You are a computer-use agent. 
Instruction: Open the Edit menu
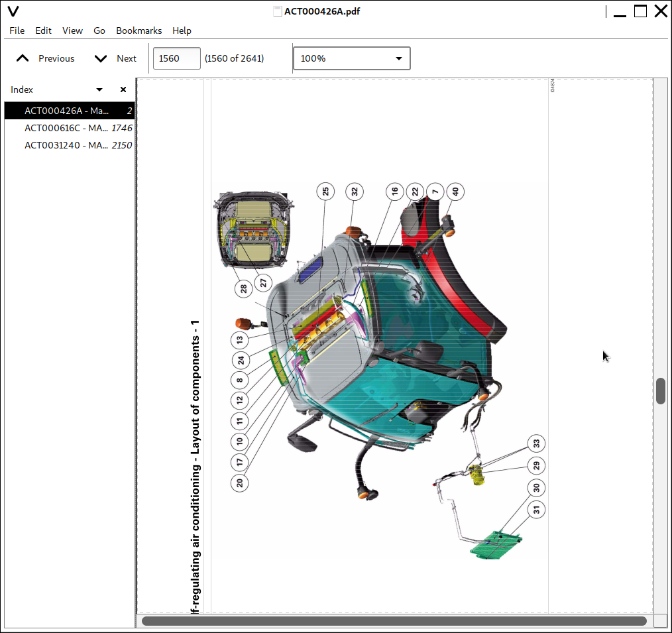pos(43,30)
